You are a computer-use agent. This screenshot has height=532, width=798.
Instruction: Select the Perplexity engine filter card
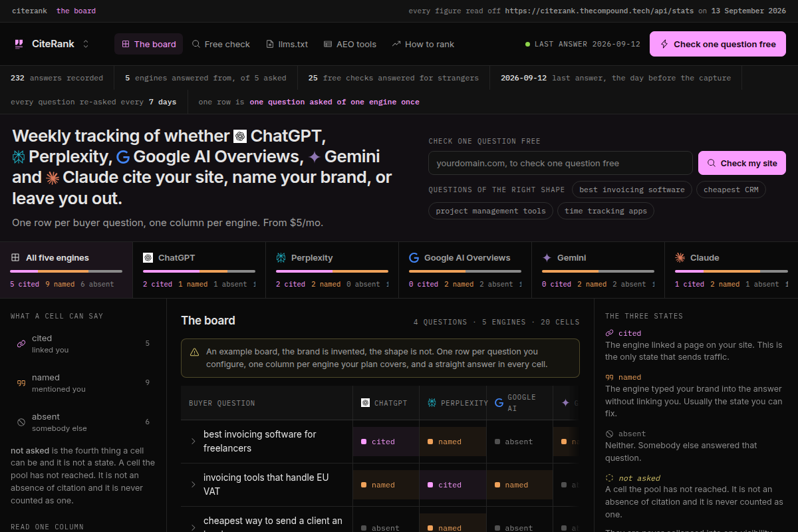pos(332,270)
